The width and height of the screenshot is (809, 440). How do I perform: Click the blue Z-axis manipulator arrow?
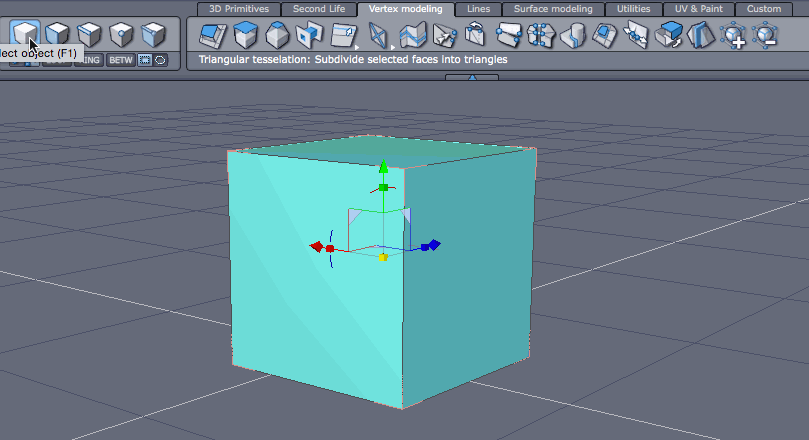click(x=435, y=245)
